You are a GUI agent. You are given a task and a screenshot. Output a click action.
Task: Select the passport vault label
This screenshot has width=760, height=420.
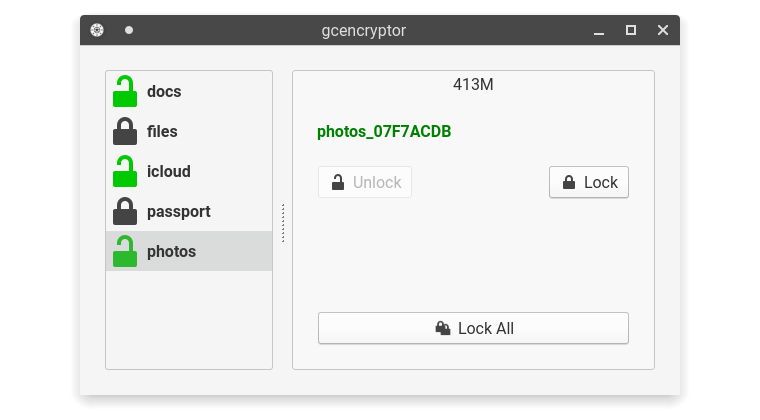[179, 211]
